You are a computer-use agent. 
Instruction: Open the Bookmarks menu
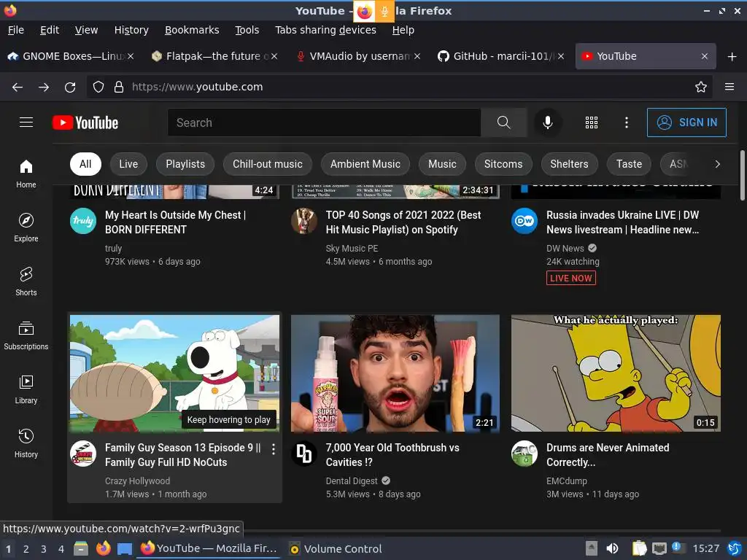coord(192,30)
